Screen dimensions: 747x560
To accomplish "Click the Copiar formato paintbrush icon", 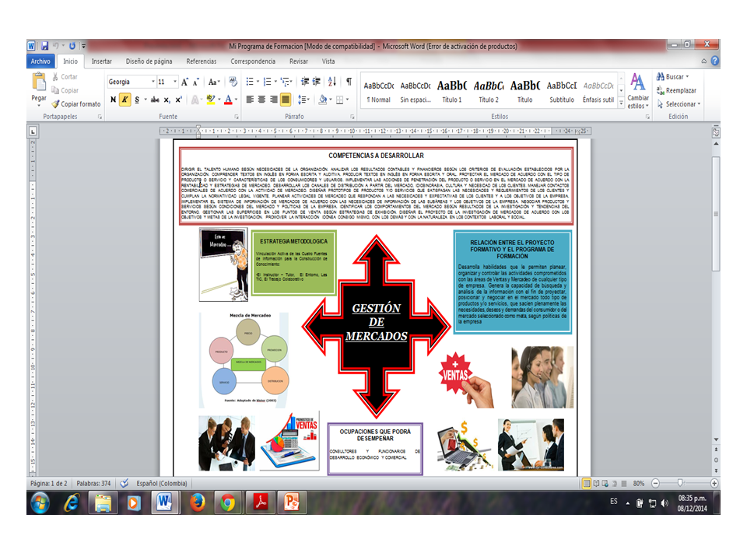I will coord(55,103).
